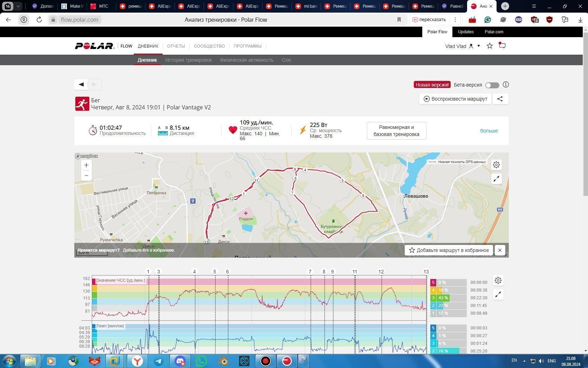Open the Yandex home button beside back arrow
This screenshot has width=588, height=368.
24,20
